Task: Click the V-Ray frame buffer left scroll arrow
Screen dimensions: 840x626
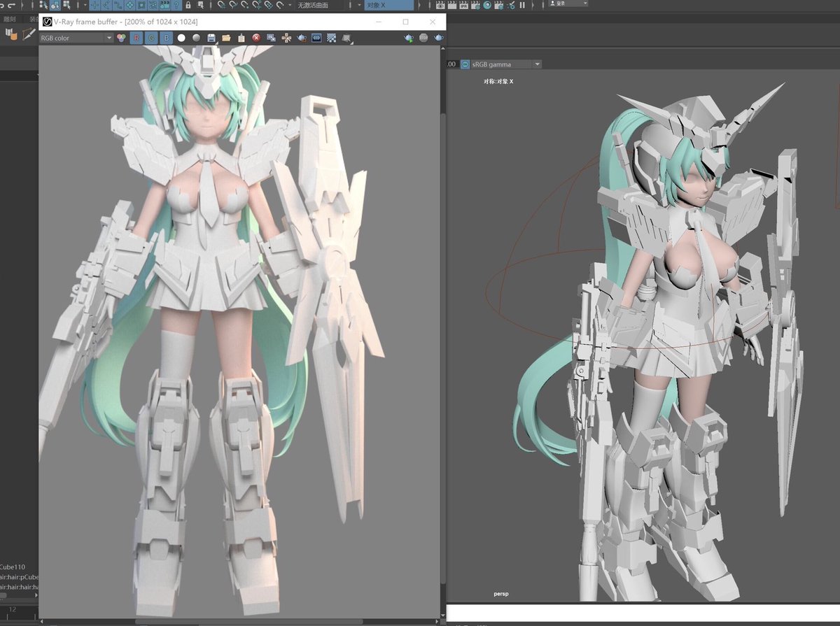Action: tap(43, 620)
